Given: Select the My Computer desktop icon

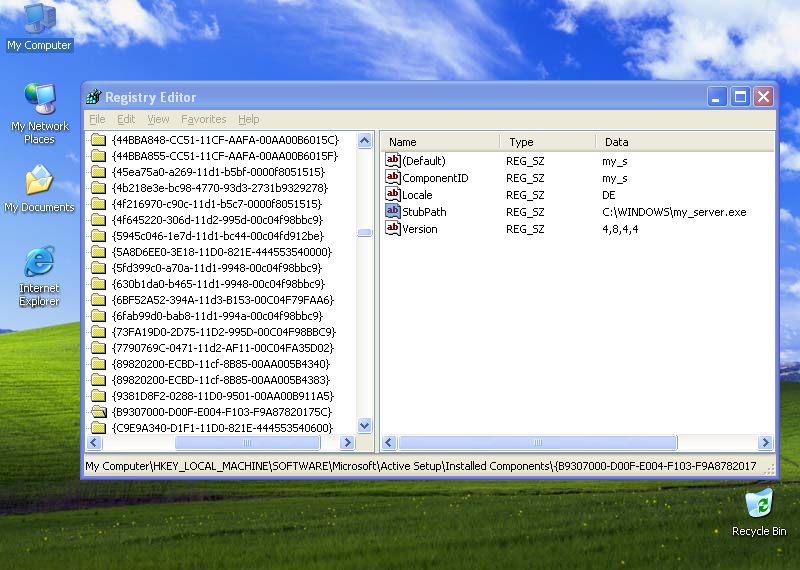Looking at the screenshot, I should (x=39, y=27).
